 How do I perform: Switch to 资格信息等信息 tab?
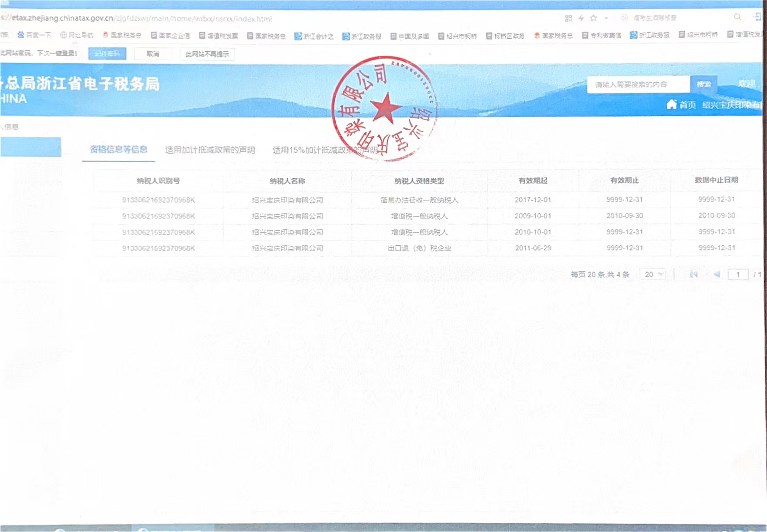click(x=118, y=150)
